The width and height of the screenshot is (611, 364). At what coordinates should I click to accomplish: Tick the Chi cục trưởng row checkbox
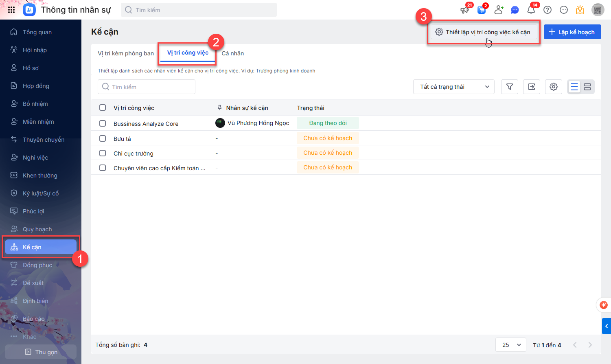103,153
